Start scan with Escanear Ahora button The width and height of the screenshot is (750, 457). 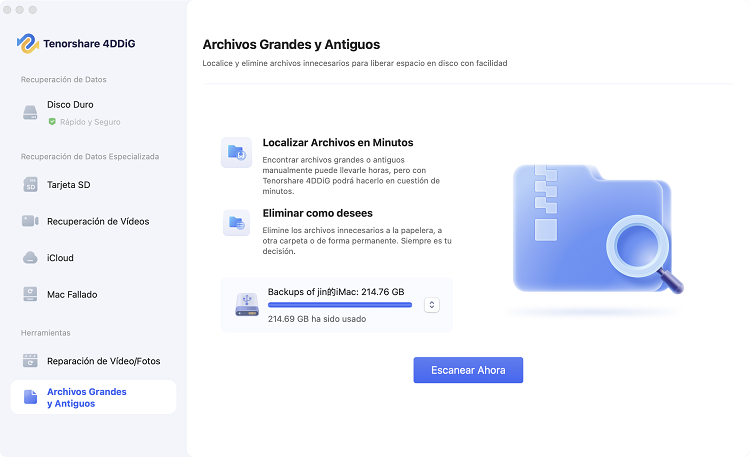(468, 370)
